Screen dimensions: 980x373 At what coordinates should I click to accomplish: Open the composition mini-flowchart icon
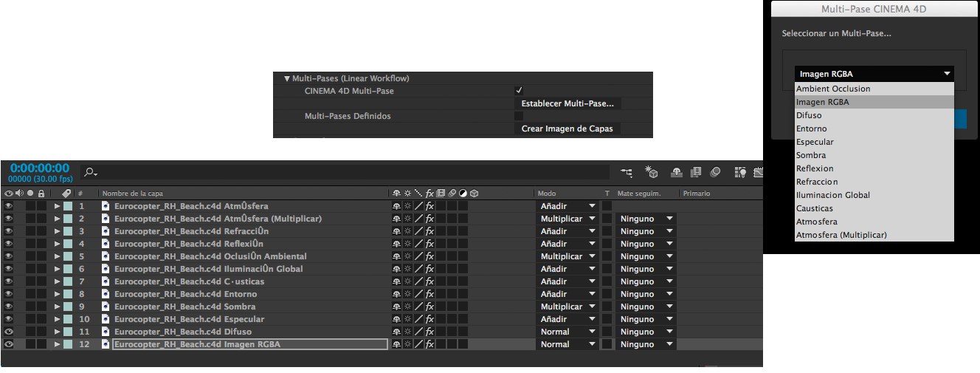pyautogui.click(x=627, y=172)
